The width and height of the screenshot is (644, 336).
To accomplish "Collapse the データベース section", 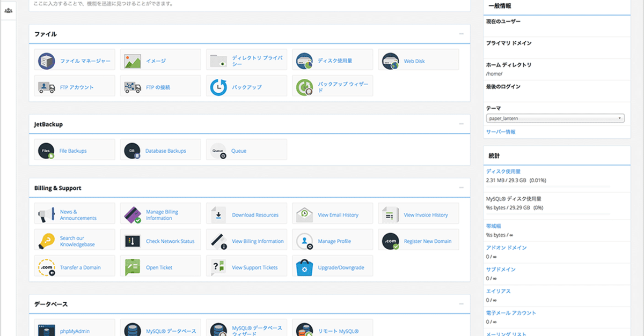I will pyautogui.click(x=461, y=304).
